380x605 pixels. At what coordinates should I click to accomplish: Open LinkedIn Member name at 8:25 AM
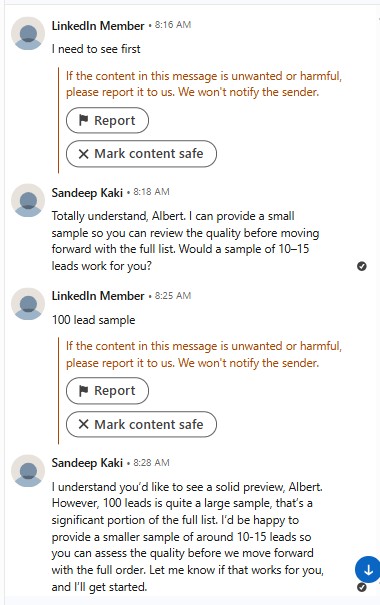click(98, 296)
